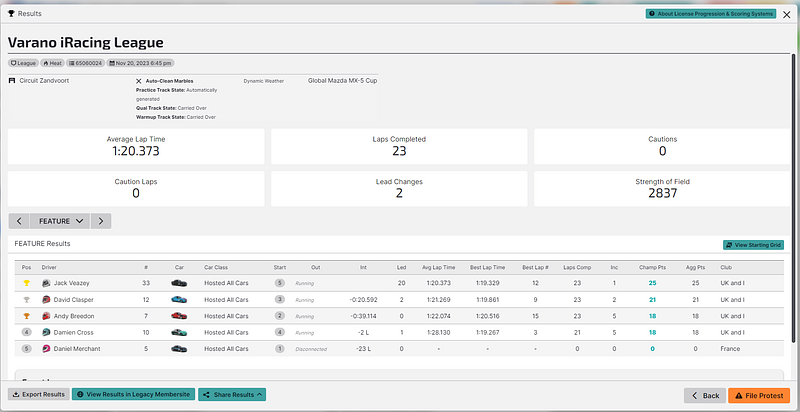Expand the Share Results menu

(x=232, y=394)
